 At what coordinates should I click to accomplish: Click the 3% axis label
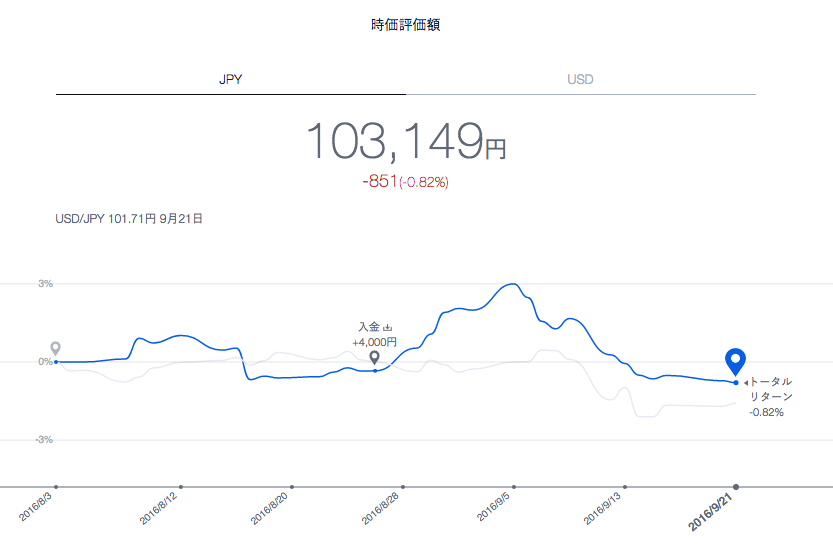coord(45,284)
